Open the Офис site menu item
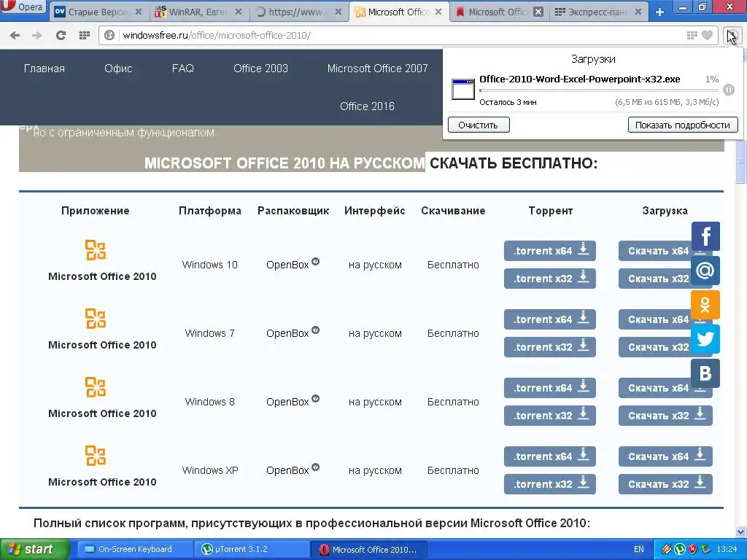747x560 pixels. coord(118,69)
